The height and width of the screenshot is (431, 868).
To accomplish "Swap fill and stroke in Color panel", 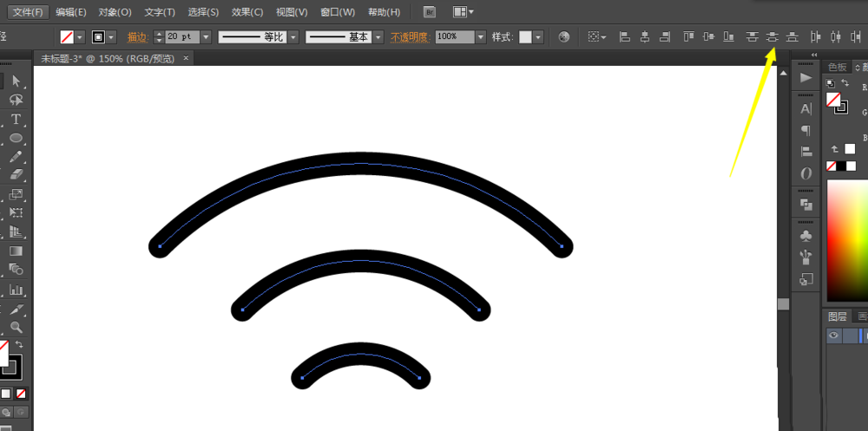I will (845, 83).
